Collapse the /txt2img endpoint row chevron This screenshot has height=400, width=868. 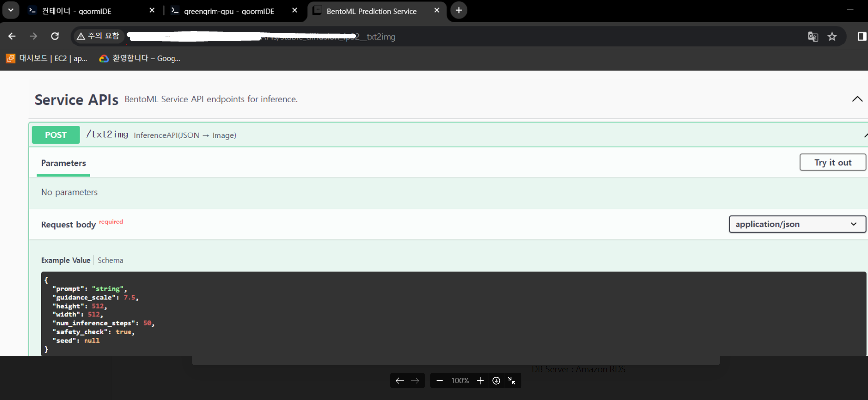click(x=865, y=135)
